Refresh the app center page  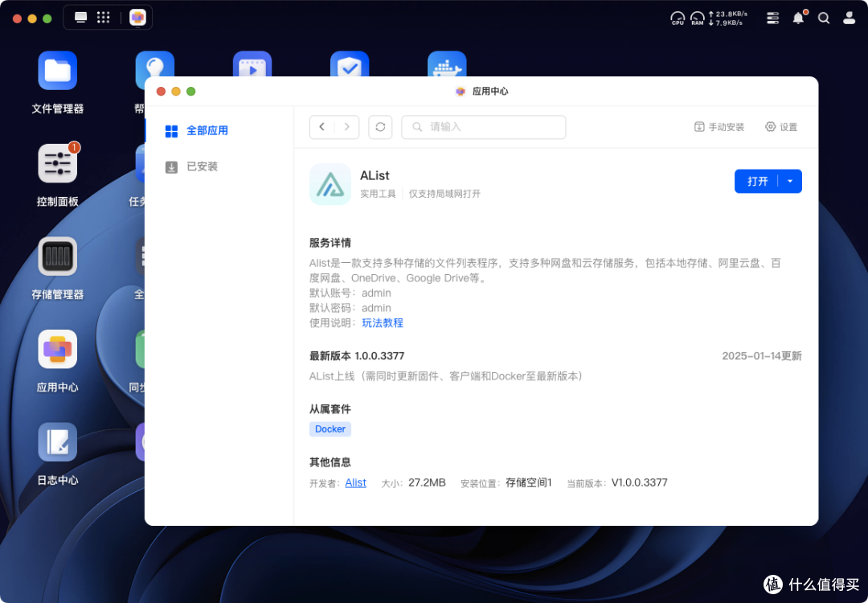[x=380, y=127]
